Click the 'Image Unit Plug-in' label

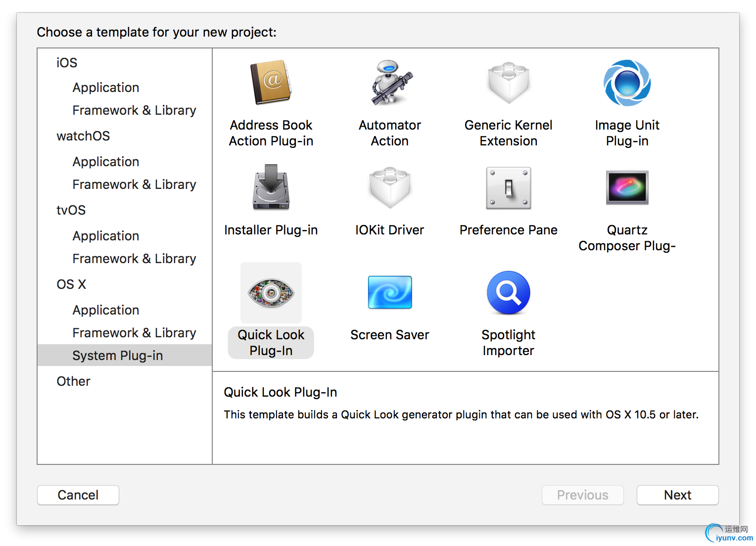click(x=627, y=133)
